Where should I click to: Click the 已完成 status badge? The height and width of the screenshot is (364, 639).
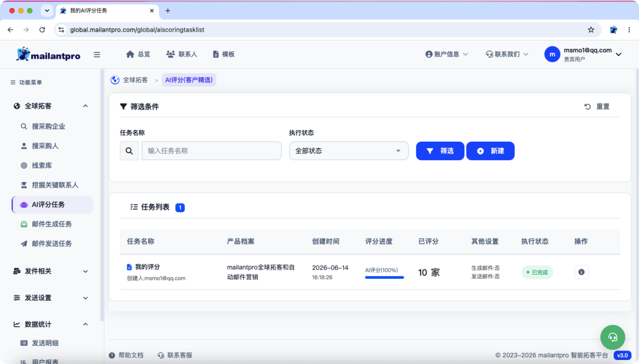click(537, 272)
